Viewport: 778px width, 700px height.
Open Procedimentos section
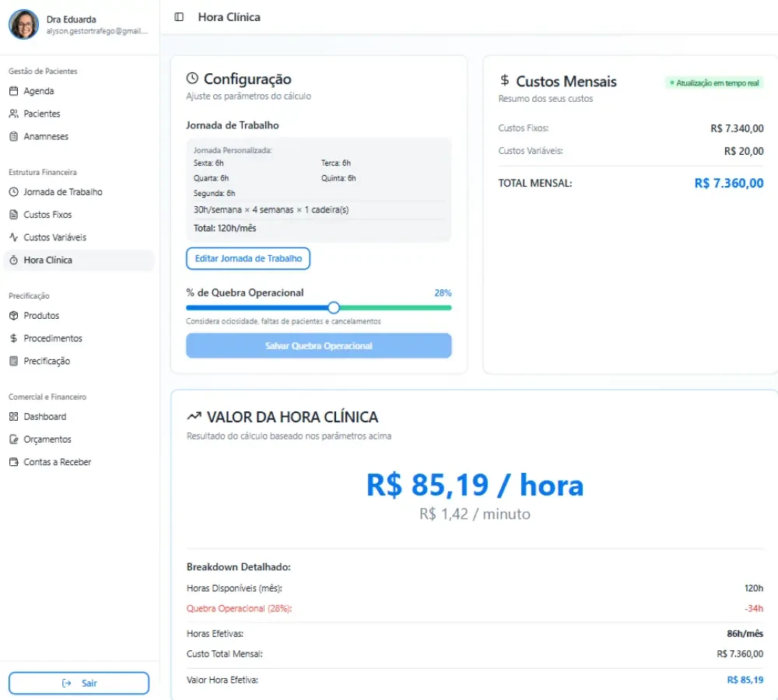79,338
